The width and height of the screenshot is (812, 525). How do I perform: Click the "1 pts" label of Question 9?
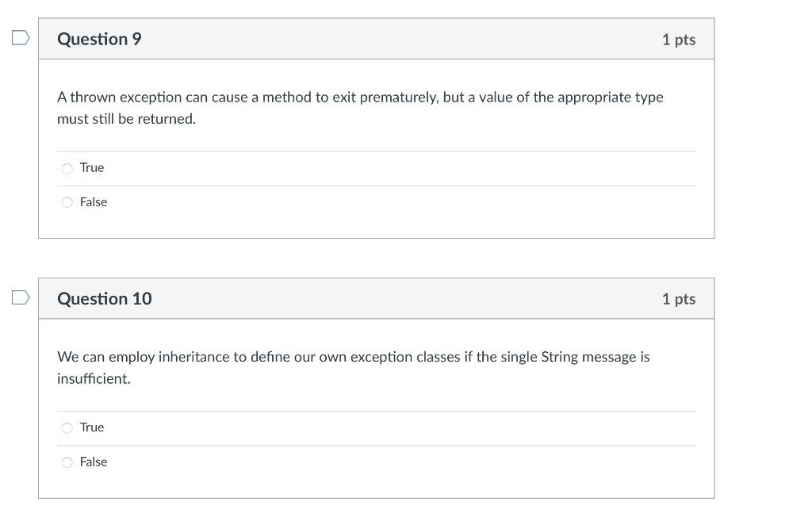click(679, 40)
